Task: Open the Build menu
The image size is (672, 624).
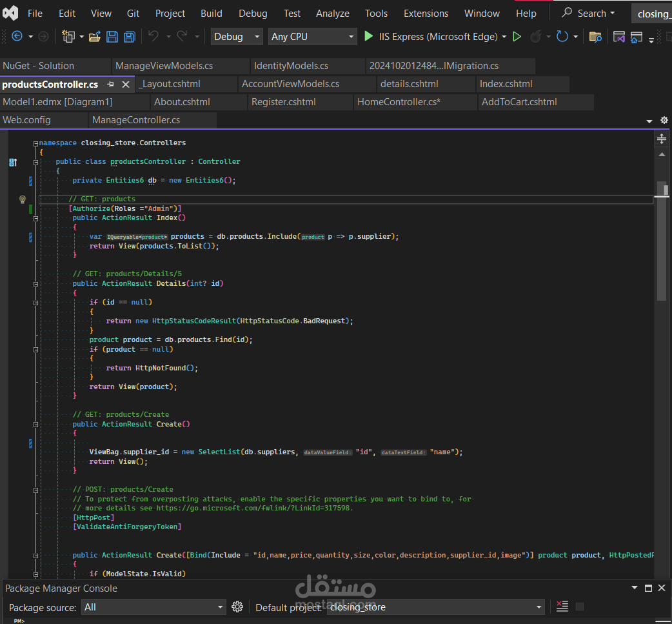Action: (x=211, y=13)
